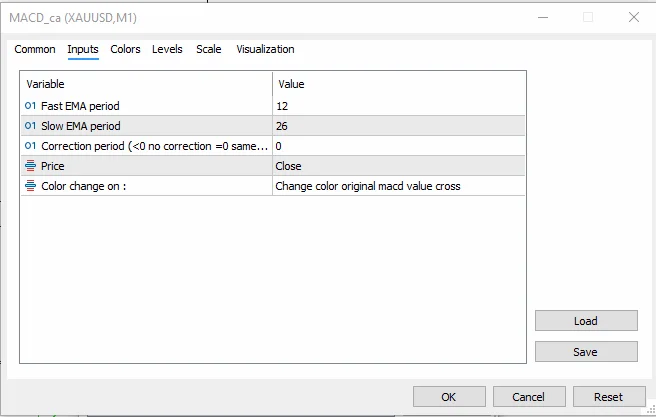Select the 'Price' variable label
This screenshot has height=417, width=656.
[x=53, y=166]
